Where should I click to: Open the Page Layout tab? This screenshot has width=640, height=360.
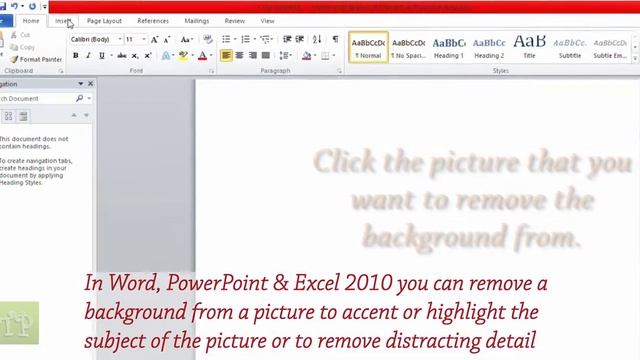coord(104,21)
